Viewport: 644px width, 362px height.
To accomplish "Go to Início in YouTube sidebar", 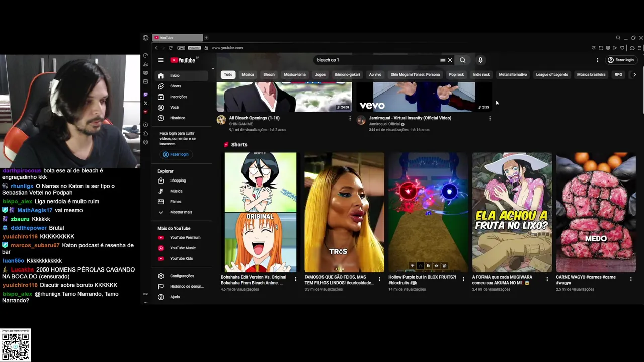I will point(182,75).
